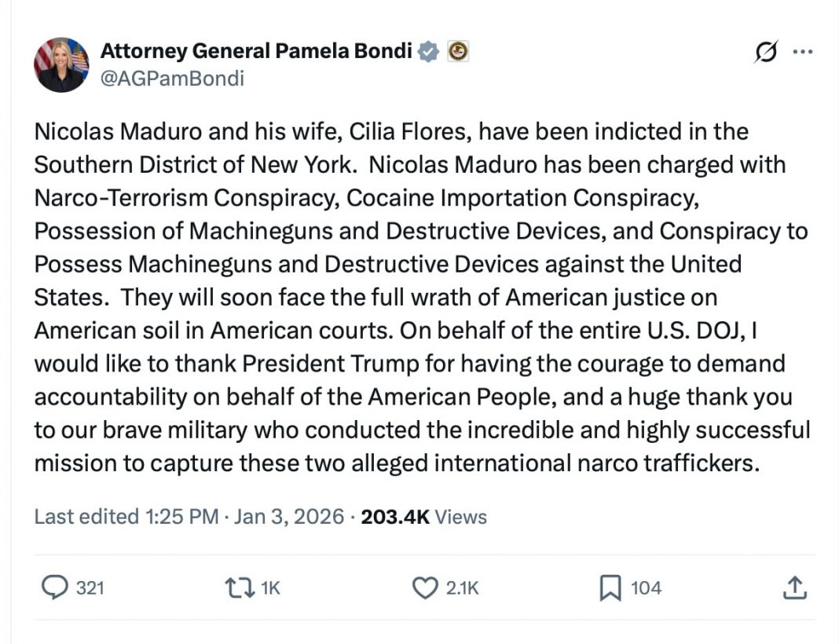The image size is (839, 644).
Task: Click the reply speech bubble icon
Action: click(54, 587)
